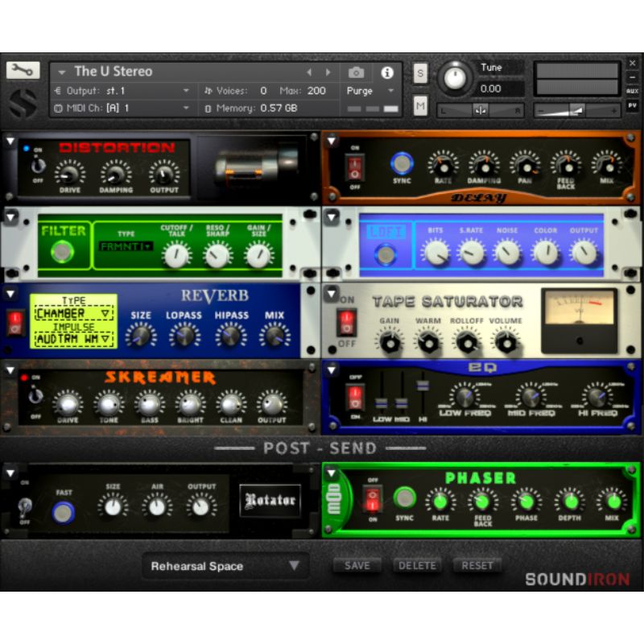Click the Tape Saturator Warm knob
The height and width of the screenshot is (644, 644).
428,341
